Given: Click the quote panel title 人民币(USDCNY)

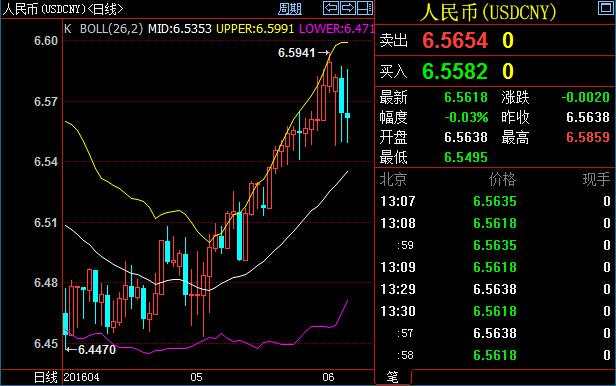Looking at the screenshot, I should coord(488,12).
